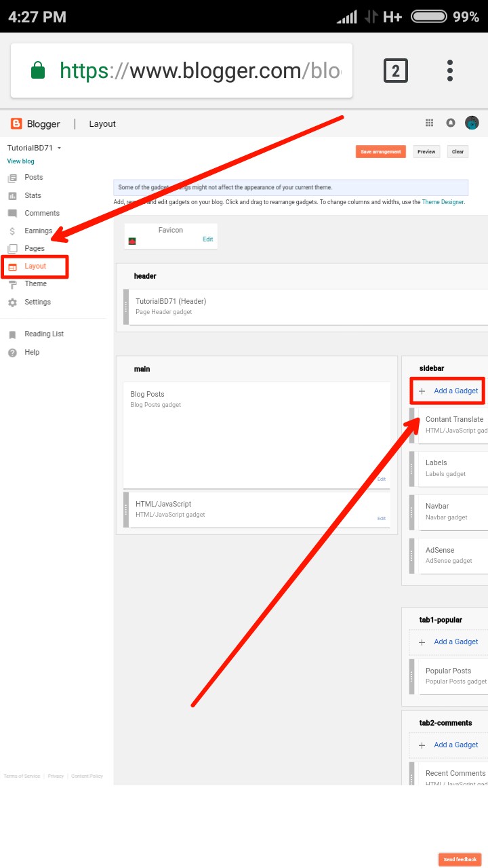Viewport: 488px width, 868px height.
Task: Open Earnings in the left menu
Action: pyautogui.click(x=39, y=231)
